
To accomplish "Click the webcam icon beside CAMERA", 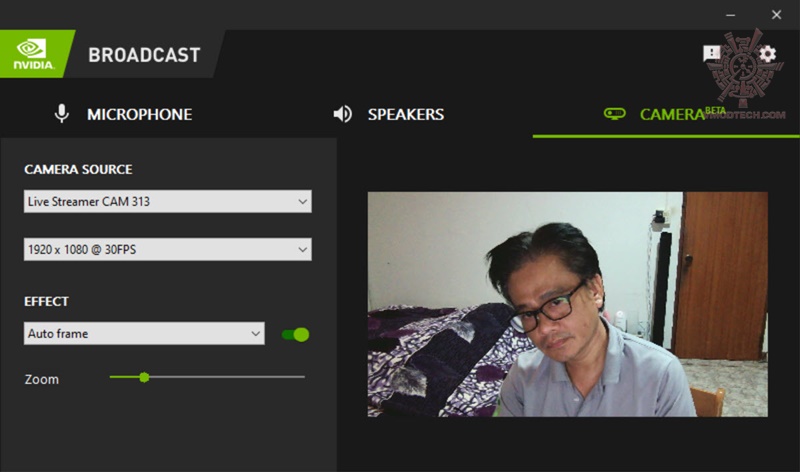I will [x=614, y=113].
